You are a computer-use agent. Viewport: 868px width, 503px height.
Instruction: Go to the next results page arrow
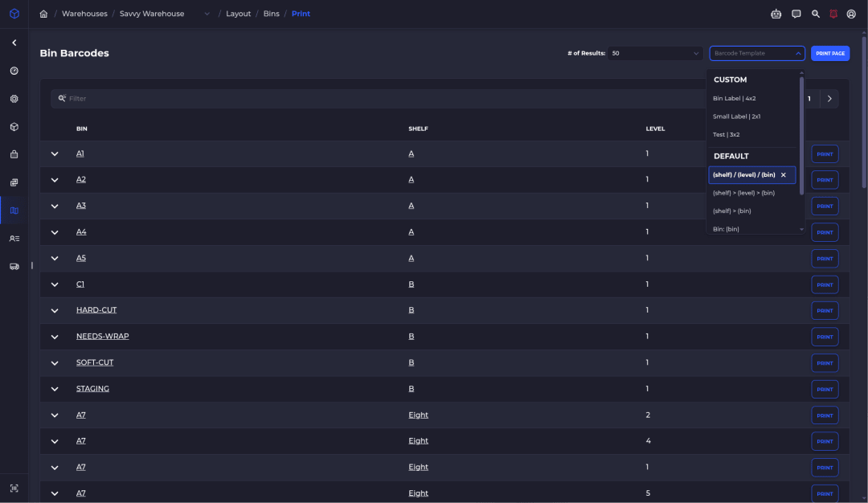pyautogui.click(x=829, y=99)
